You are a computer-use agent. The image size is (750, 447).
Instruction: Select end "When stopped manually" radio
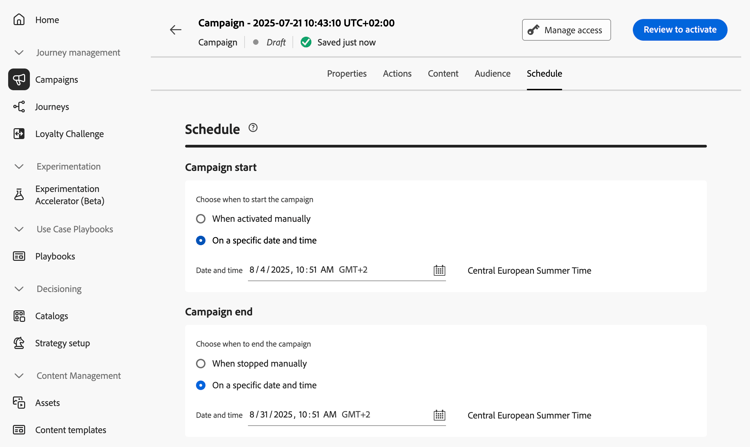[201, 364]
